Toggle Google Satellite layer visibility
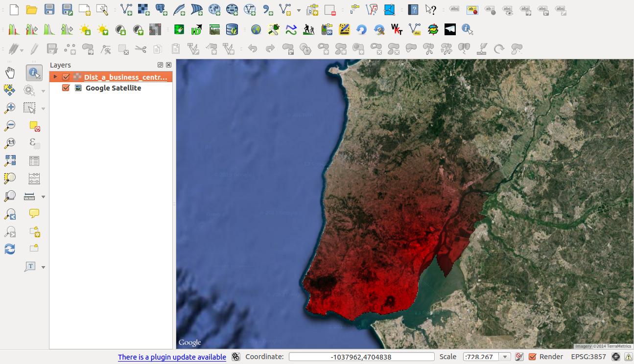The height and width of the screenshot is (364, 634). point(66,88)
